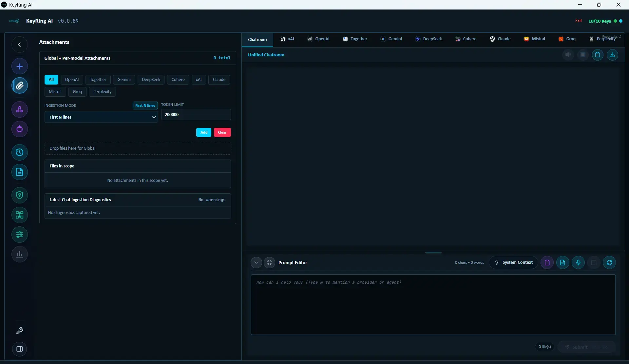Click the 0 file(s) counter
This screenshot has width=629, height=364.
click(x=545, y=347)
